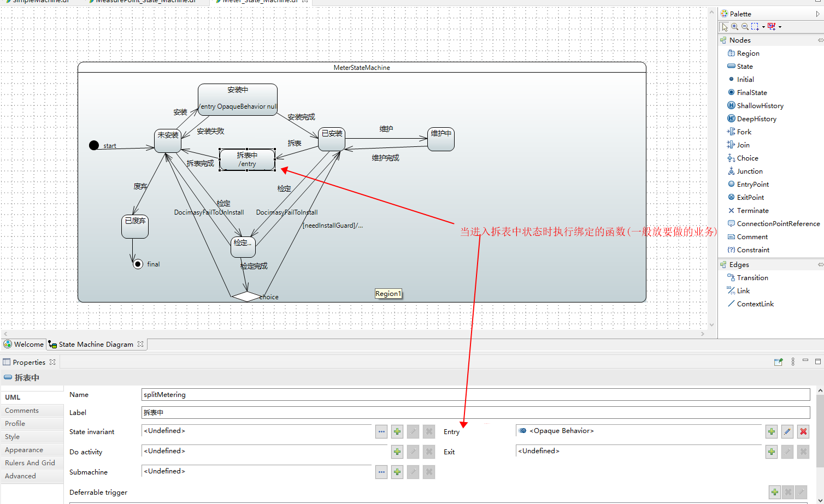Switch to the Welcome tab
This screenshot has height=504, width=824.
tap(23, 344)
